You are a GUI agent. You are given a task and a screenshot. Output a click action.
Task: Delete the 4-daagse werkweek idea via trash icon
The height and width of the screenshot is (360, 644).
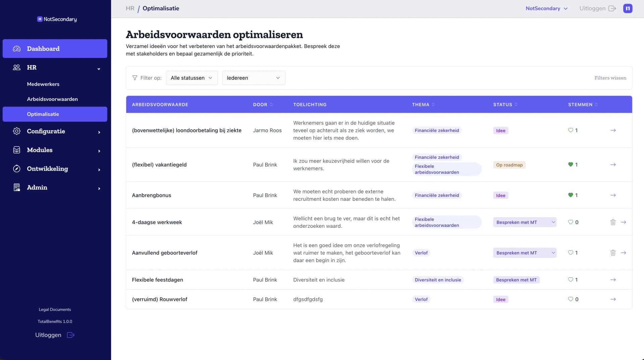pyautogui.click(x=613, y=222)
